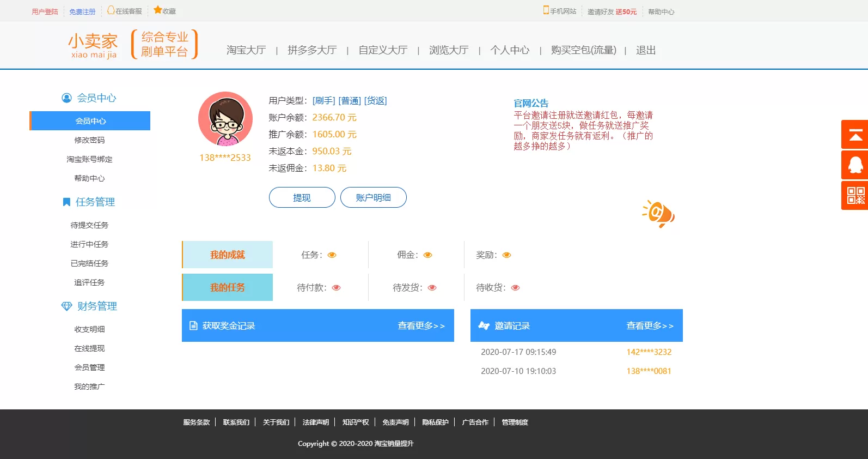The height and width of the screenshot is (459, 868).
Task: Select 修改密码 in the sidebar
Action: [x=89, y=140]
